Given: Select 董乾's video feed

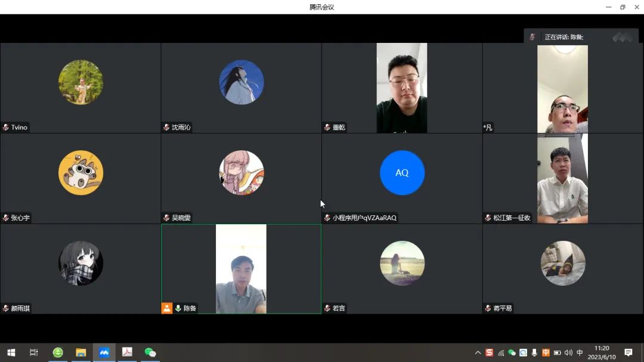Looking at the screenshot, I should pos(401,88).
